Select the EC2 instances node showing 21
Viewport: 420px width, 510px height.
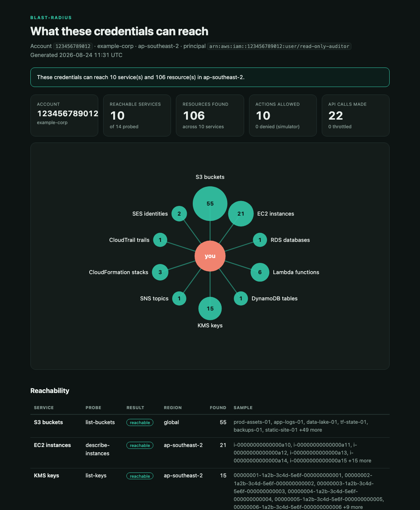241,214
